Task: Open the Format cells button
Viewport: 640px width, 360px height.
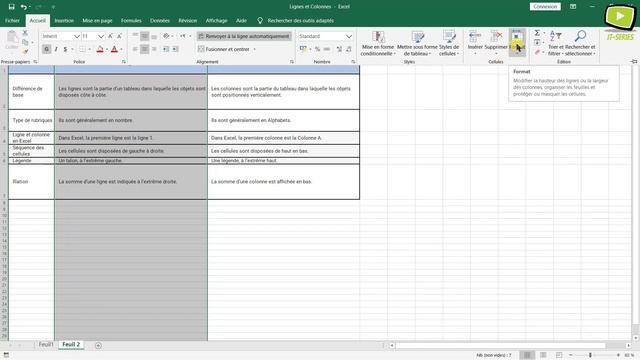Action: [x=517, y=42]
